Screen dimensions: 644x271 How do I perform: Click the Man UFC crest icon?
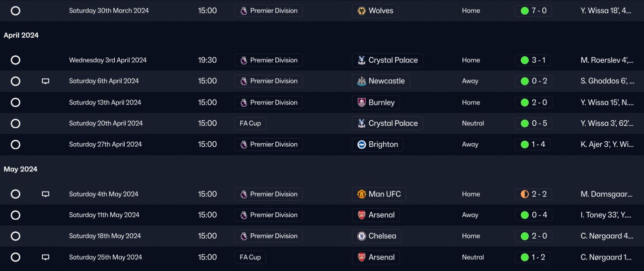tap(361, 194)
